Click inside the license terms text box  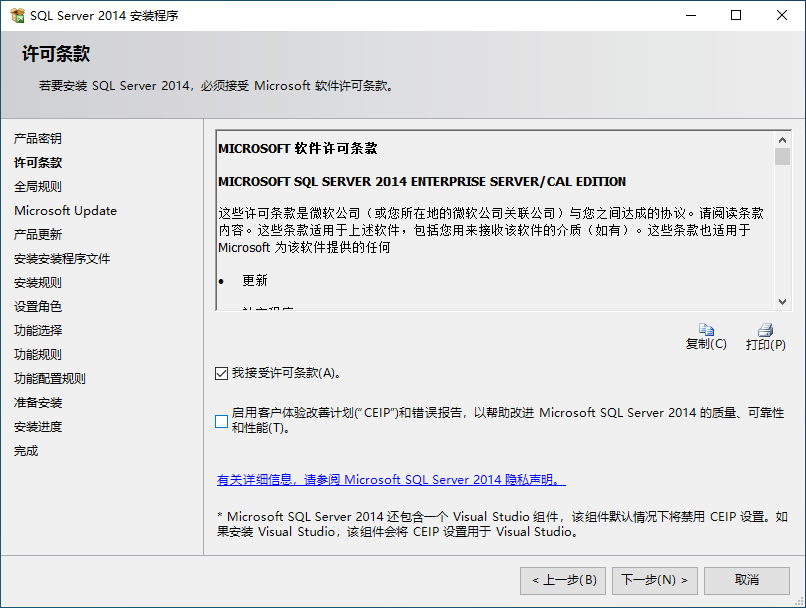[x=496, y=220]
